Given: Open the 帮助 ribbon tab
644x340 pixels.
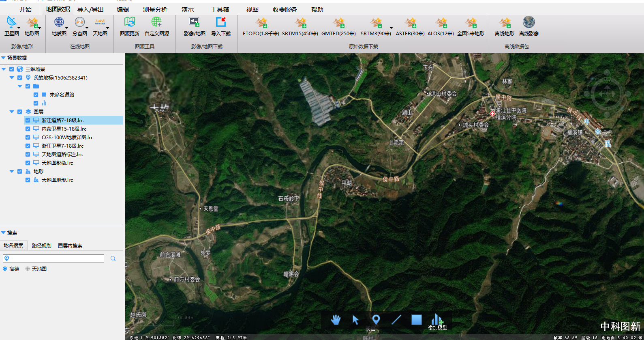Looking at the screenshot, I should [317, 9].
